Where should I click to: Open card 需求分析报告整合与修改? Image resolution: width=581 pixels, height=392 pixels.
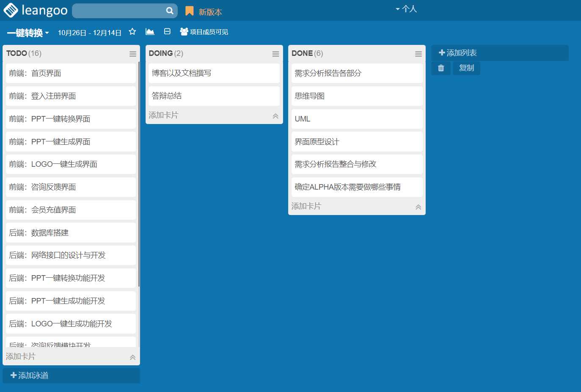tap(357, 164)
